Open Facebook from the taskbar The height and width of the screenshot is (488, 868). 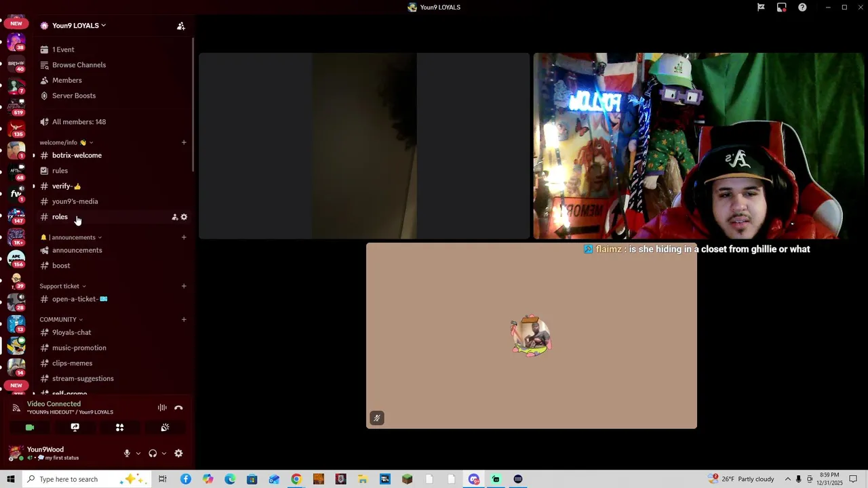click(186, 479)
